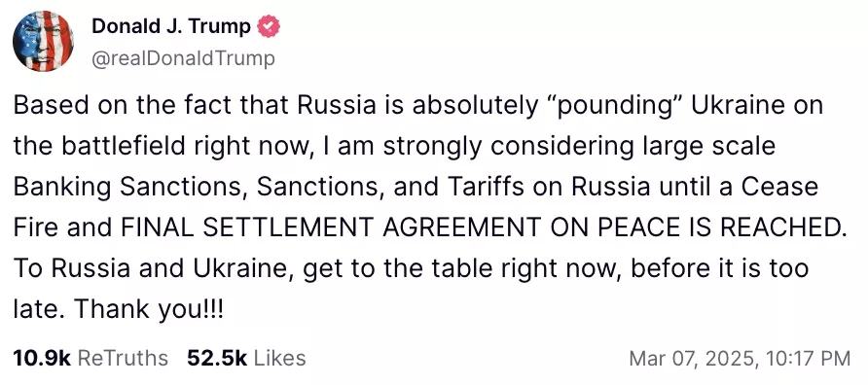868x385 pixels.
Task: Click the words "Thank you!!!" in the post
Action: pos(148,310)
